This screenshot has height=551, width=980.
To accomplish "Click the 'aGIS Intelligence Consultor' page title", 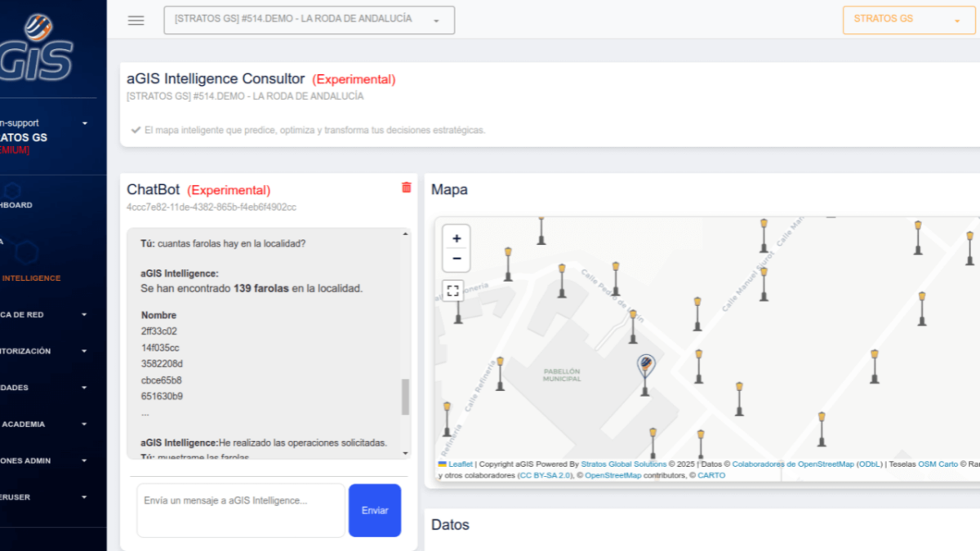I will [x=216, y=79].
